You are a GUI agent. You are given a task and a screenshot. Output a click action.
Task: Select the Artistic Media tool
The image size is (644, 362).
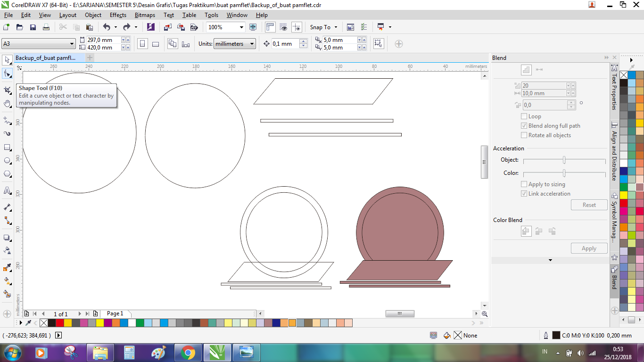coord(7,133)
